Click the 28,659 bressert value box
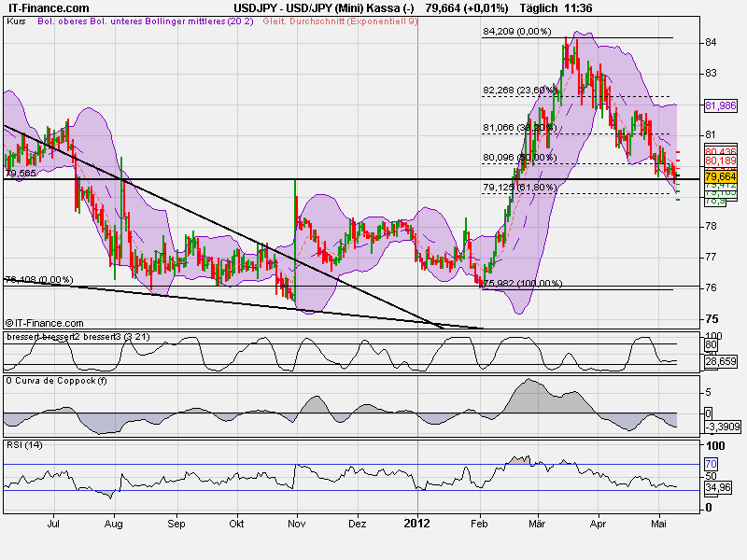The height and width of the screenshot is (560, 747). click(720, 361)
